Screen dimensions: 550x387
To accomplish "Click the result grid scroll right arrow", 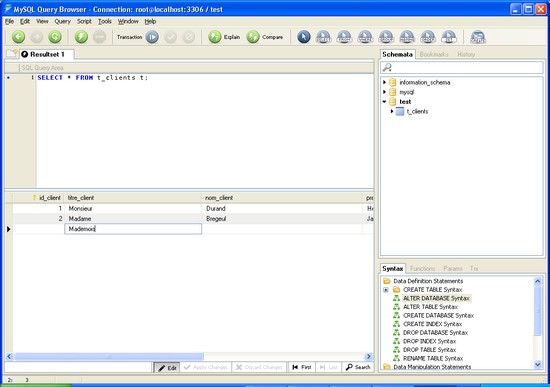I will tap(368, 356).
